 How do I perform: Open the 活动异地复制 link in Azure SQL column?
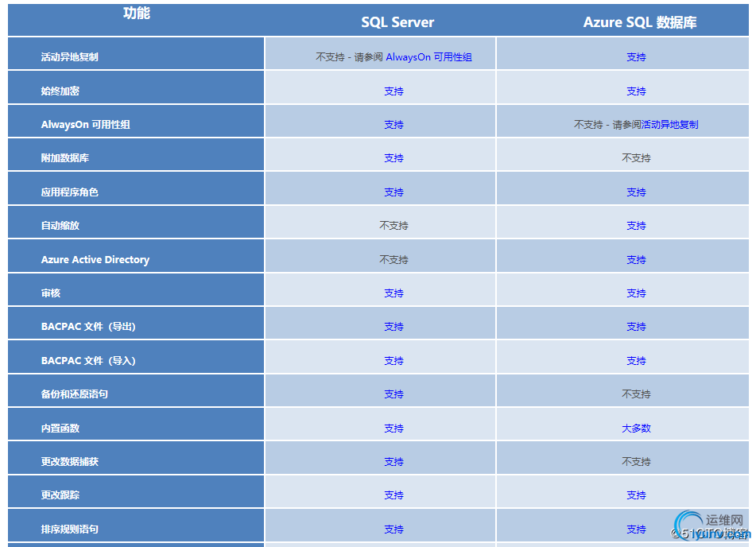pos(669,125)
